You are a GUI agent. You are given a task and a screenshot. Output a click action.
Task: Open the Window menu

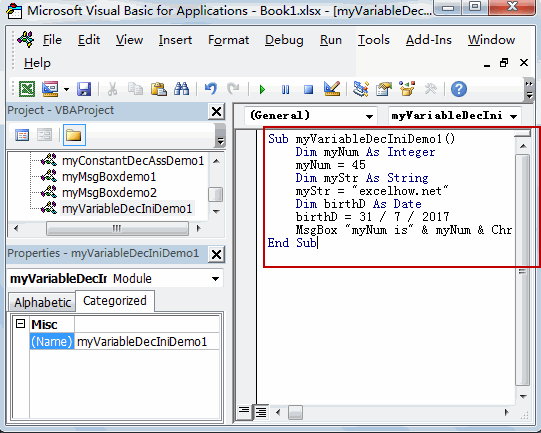(491, 40)
